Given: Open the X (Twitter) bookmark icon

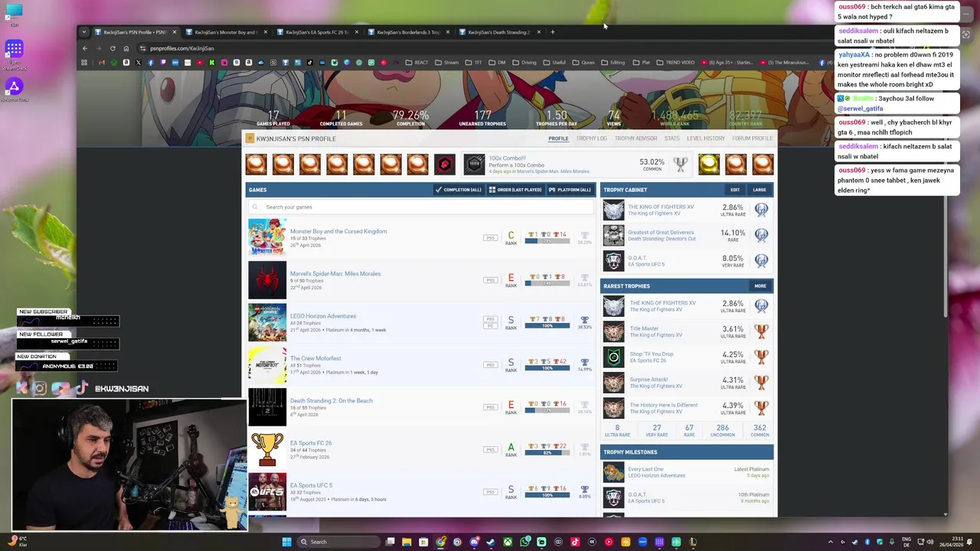Looking at the screenshot, I should 139,63.
